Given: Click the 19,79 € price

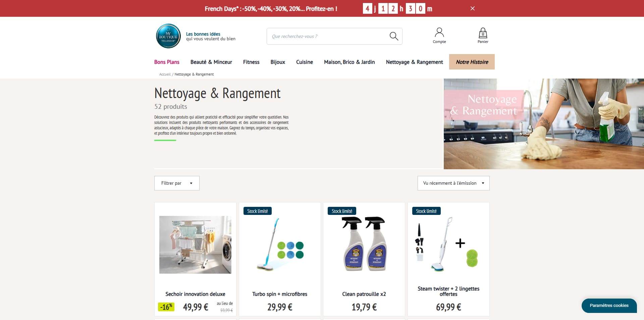Looking at the screenshot, I should coord(364,307).
